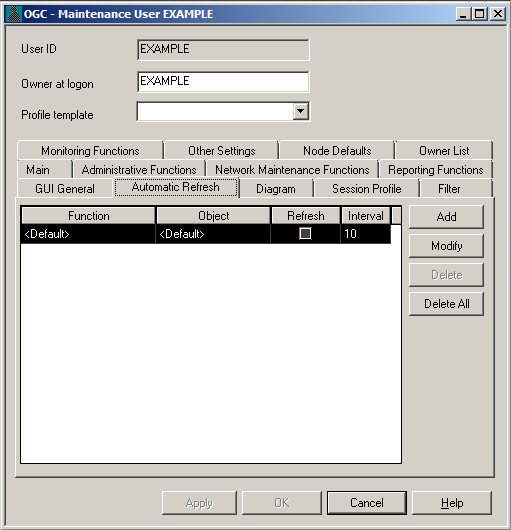Viewport: 511px width, 530px height.
Task: Select the Node Defaults tab
Action: point(337,151)
